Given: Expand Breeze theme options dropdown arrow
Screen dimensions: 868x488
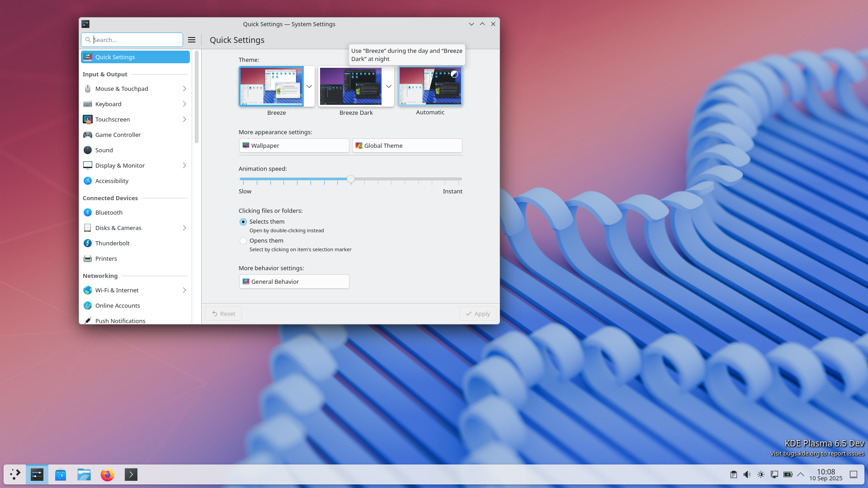Looking at the screenshot, I should point(309,86).
